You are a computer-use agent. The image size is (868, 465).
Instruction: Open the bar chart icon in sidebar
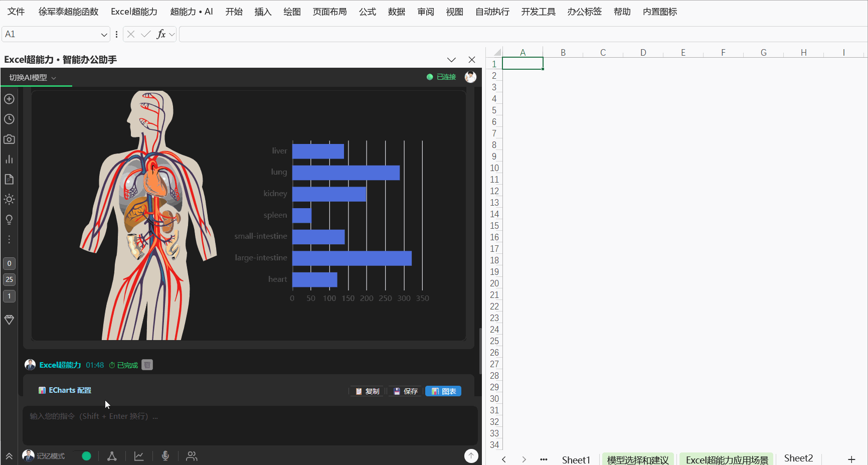[9, 159]
